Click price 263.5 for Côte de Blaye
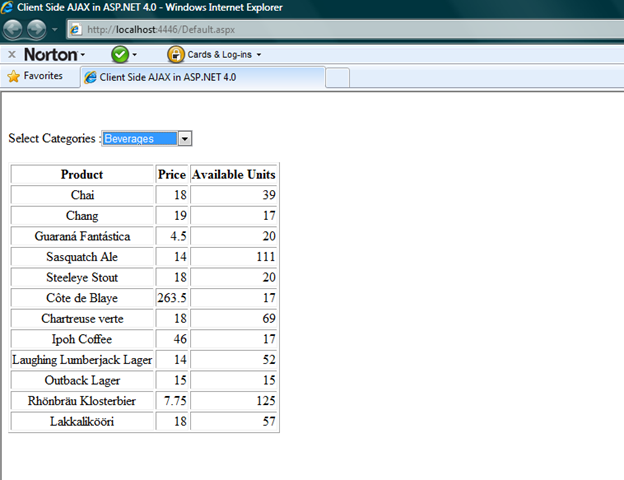This screenshot has height=480, width=624. coord(172,298)
